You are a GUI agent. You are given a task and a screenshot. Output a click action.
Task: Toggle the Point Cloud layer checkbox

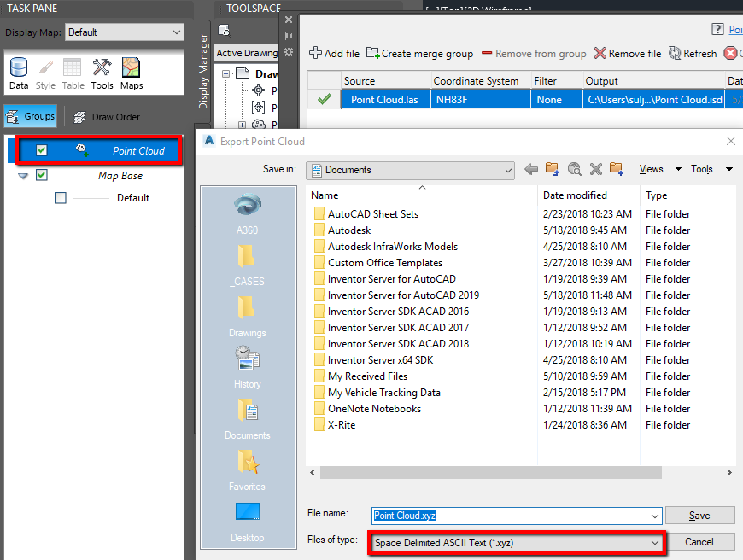pyautogui.click(x=40, y=149)
